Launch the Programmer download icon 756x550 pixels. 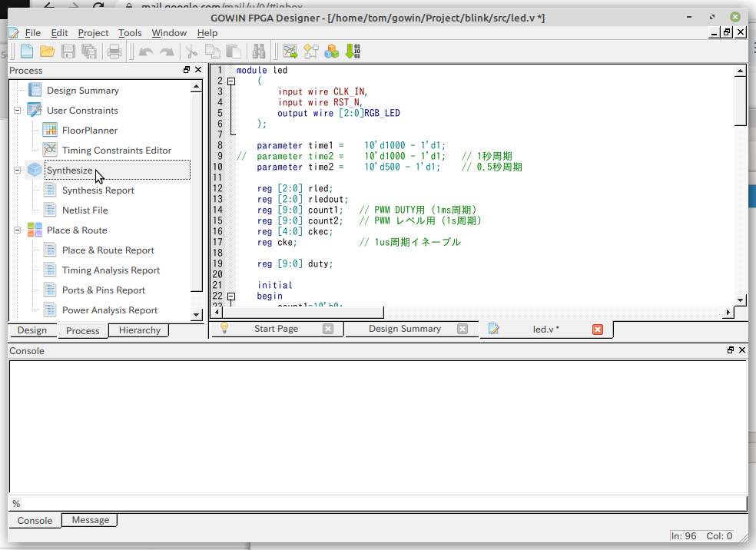(353, 51)
